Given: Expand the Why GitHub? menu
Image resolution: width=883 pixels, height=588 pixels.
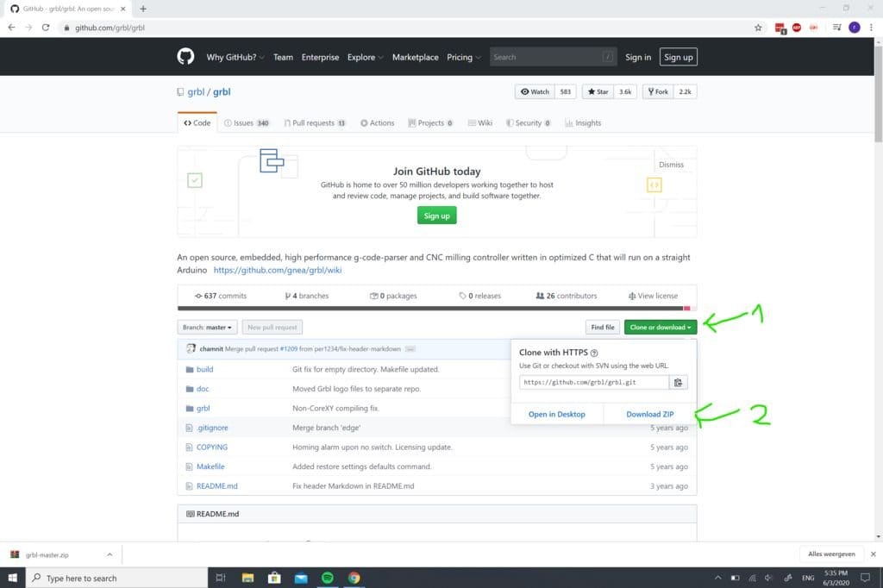Looking at the screenshot, I should click(235, 58).
